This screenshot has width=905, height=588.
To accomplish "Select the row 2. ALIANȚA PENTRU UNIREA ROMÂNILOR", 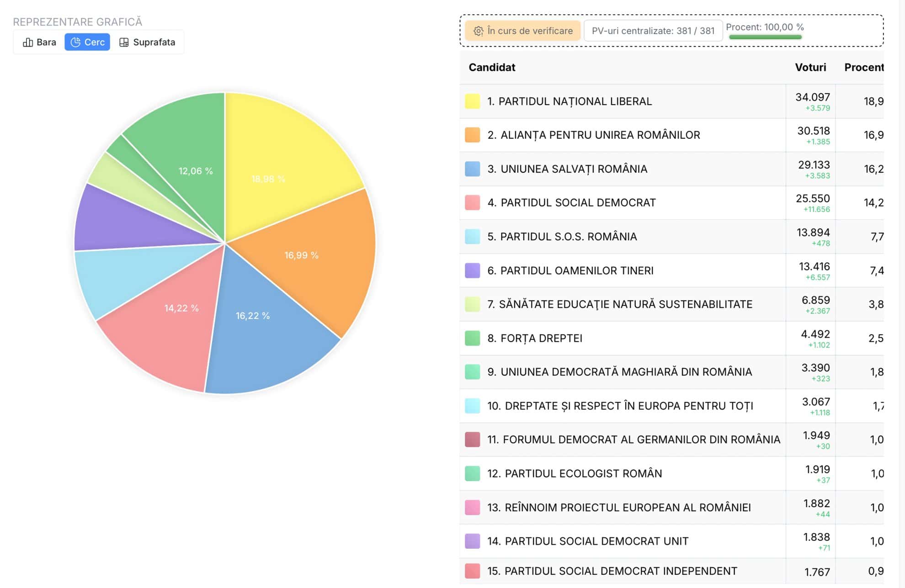I will tap(671, 135).
